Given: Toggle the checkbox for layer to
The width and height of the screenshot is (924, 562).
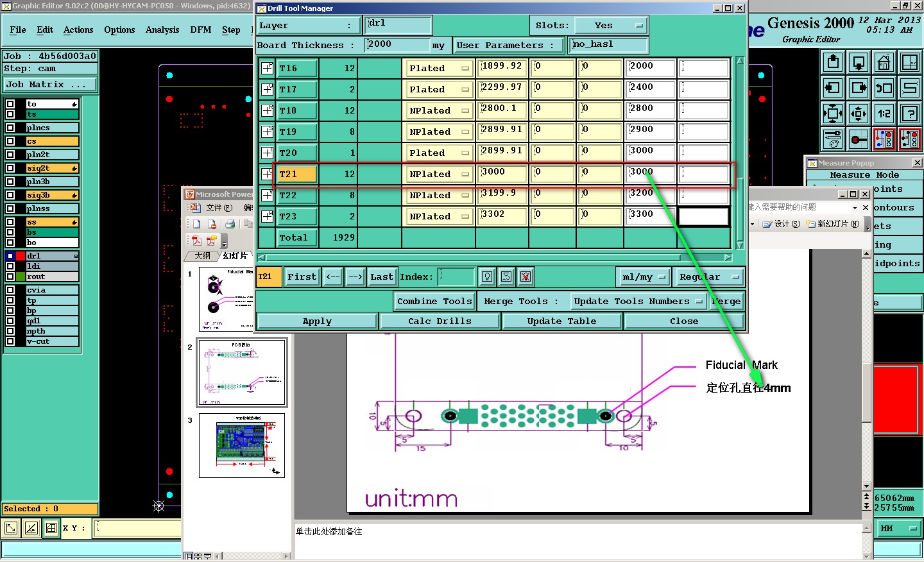Looking at the screenshot, I should (10, 104).
